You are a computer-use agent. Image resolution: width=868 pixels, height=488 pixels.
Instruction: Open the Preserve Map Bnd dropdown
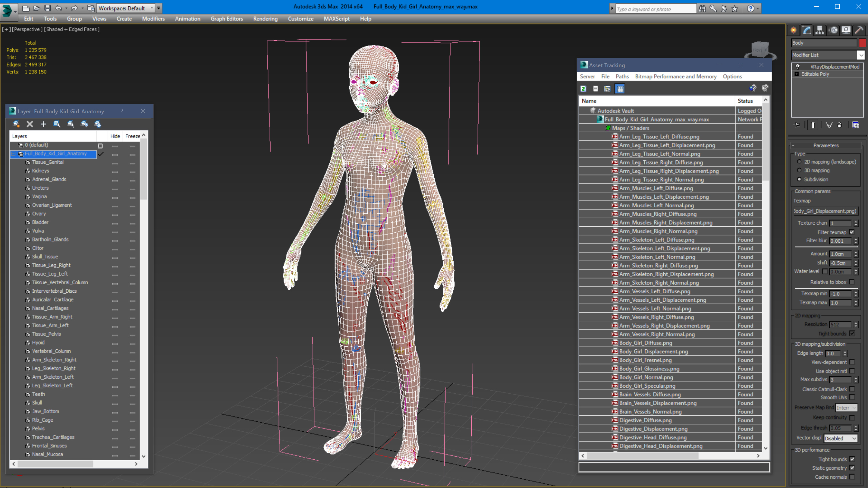846,408
